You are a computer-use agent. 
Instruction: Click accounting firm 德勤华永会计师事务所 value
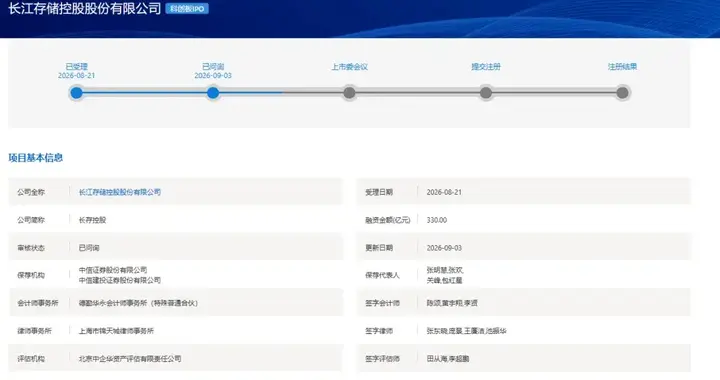(x=138, y=303)
